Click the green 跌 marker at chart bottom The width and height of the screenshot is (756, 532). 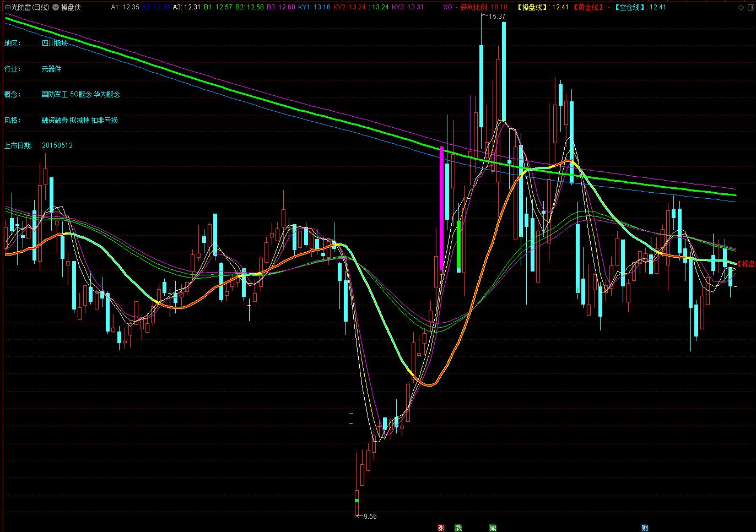click(x=458, y=528)
